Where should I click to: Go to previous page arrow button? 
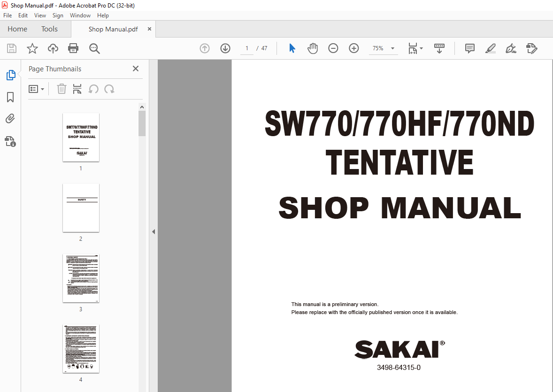point(205,48)
